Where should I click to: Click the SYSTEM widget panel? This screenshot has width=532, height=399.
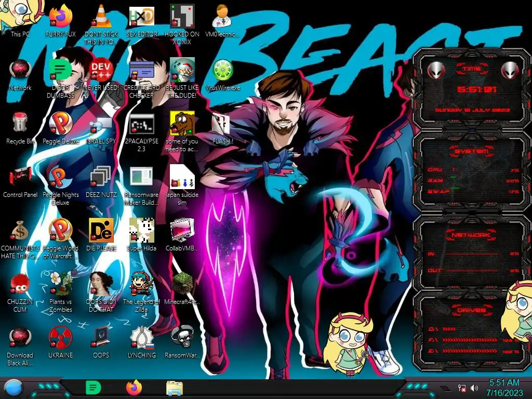(472, 171)
